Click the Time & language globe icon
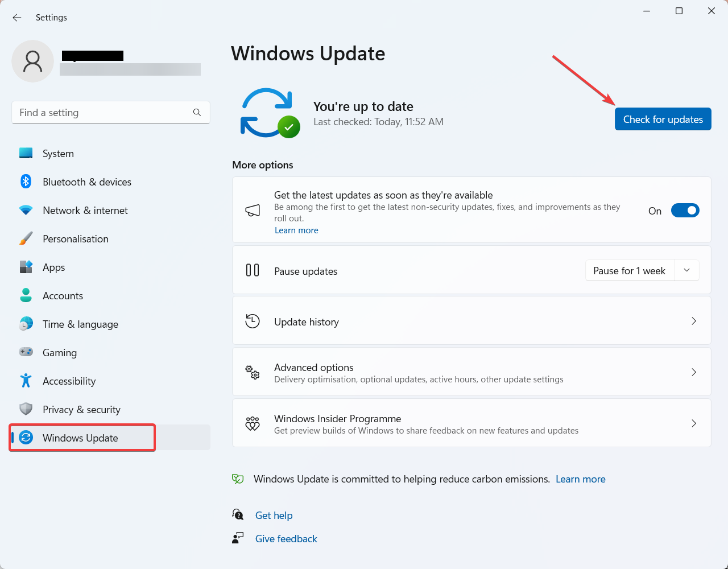The image size is (728, 569). coord(26,324)
